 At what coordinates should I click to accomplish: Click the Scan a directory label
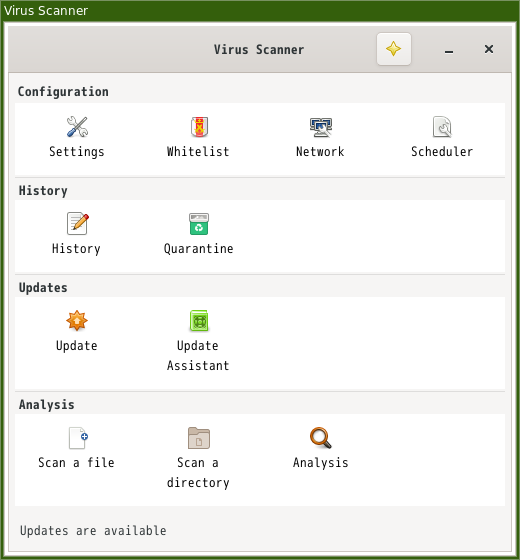[x=198, y=473]
